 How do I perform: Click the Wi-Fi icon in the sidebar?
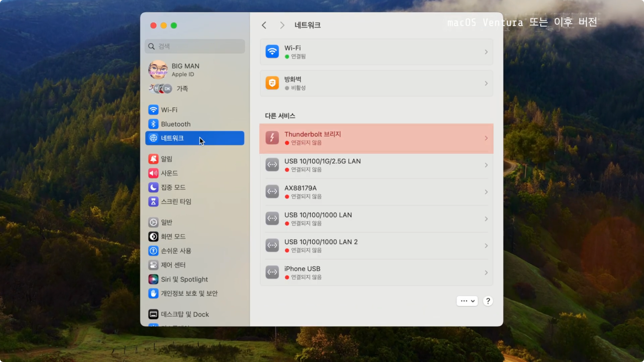pyautogui.click(x=153, y=110)
